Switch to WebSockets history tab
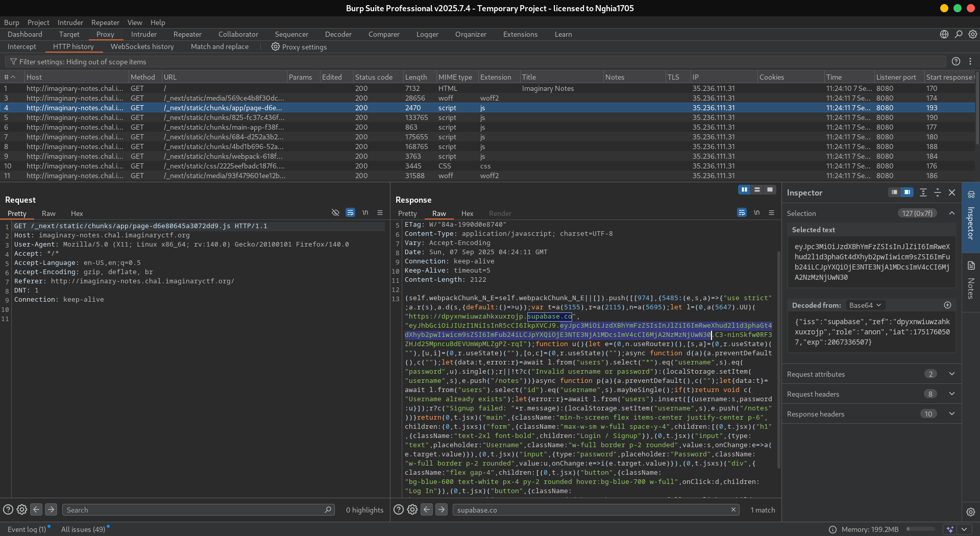 (x=142, y=46)
